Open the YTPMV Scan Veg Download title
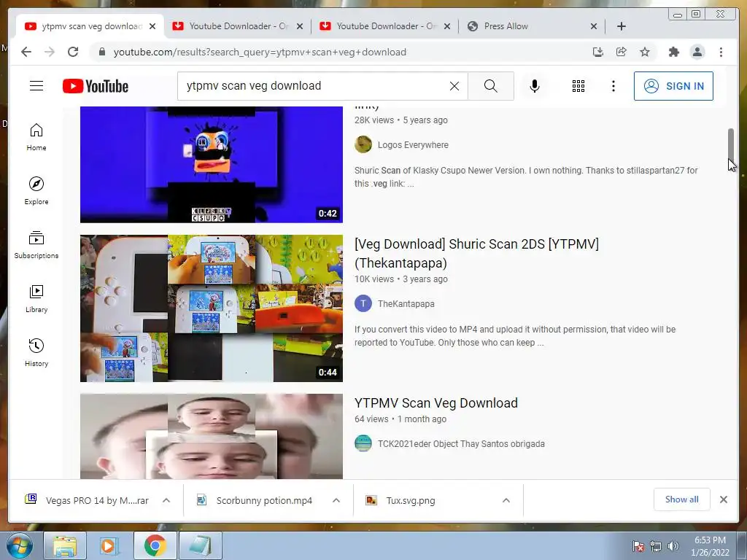Viewport: 747px width, 560px height. (436, 402)
